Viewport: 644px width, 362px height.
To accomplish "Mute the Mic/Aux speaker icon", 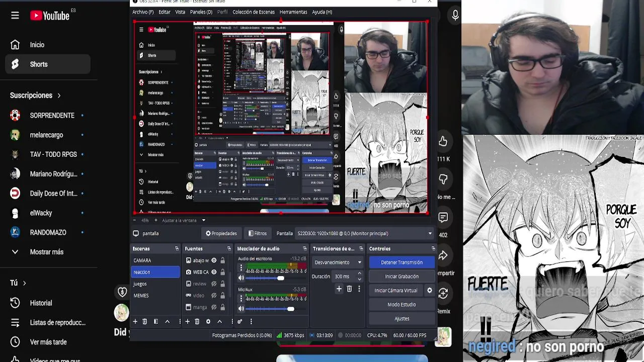I will click(x=241, y=309).
